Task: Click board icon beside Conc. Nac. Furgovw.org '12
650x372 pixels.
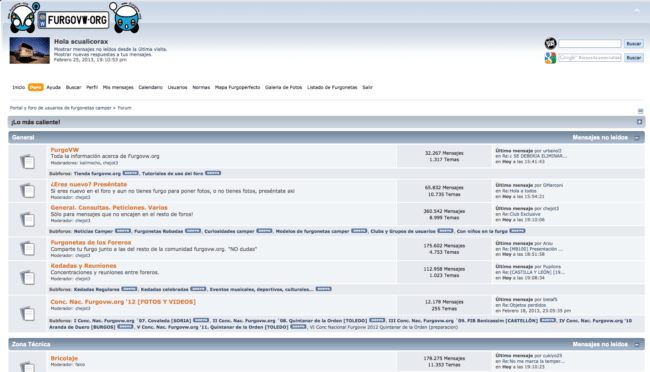Action: (x=28, y=313)
